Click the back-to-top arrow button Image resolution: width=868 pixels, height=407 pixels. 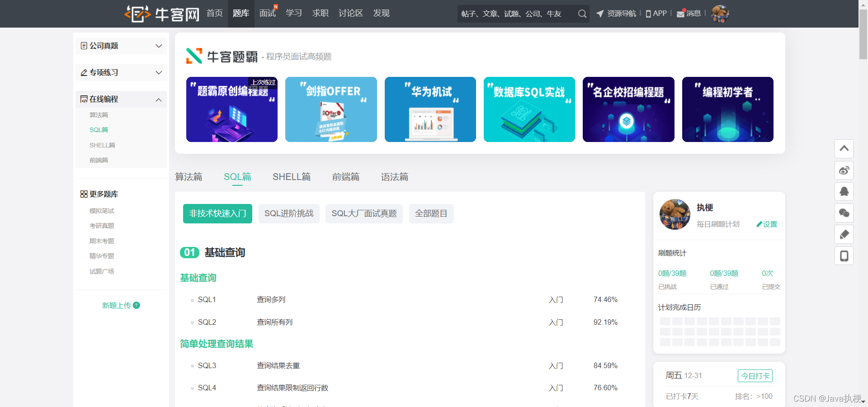pos(844,148)
